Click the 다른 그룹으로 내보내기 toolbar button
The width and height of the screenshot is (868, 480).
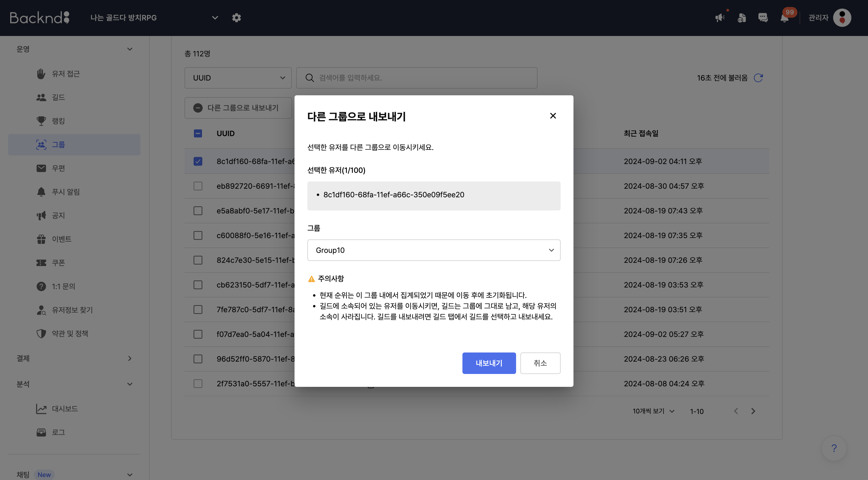pos(238,108)
